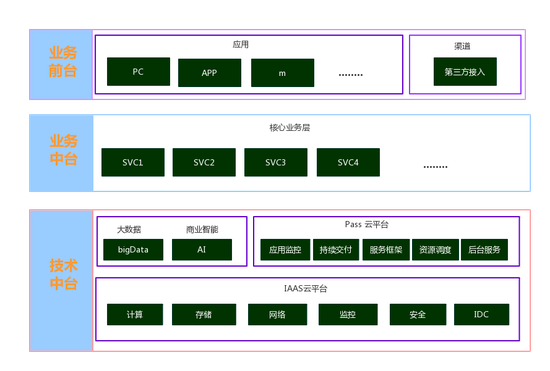Select the 持续交付 box
The image size is (550, 371).
click(x=336, y=250)
